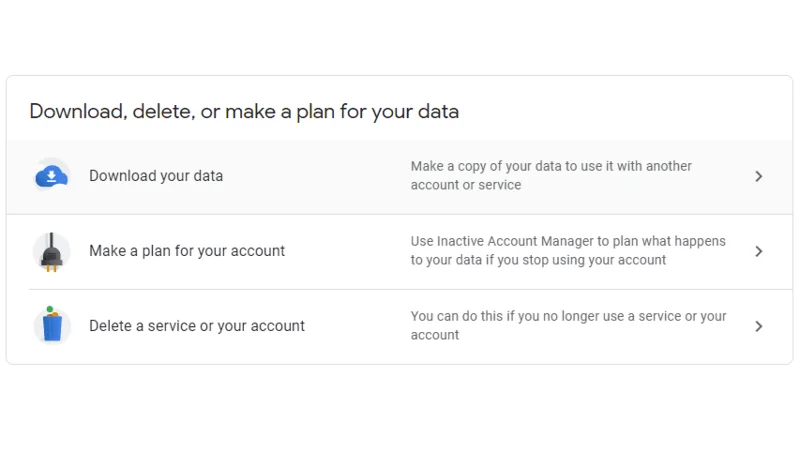Click 'account or service' line under download description
This screenshot has width=800, height=452.
[x=466, y=185]
